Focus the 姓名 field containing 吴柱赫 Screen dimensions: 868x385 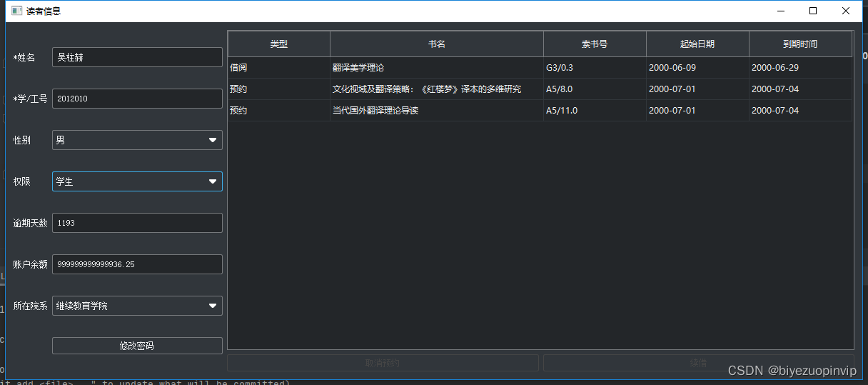coord(137,57)
